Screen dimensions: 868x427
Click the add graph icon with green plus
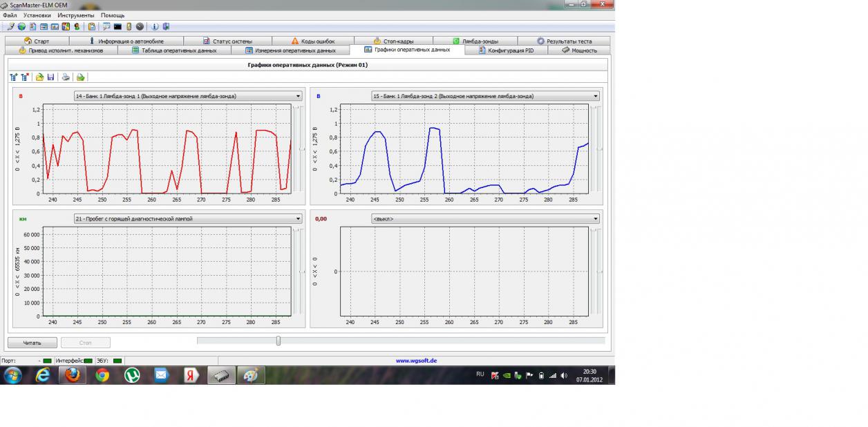pyautogui.click(x=14, y=77)
